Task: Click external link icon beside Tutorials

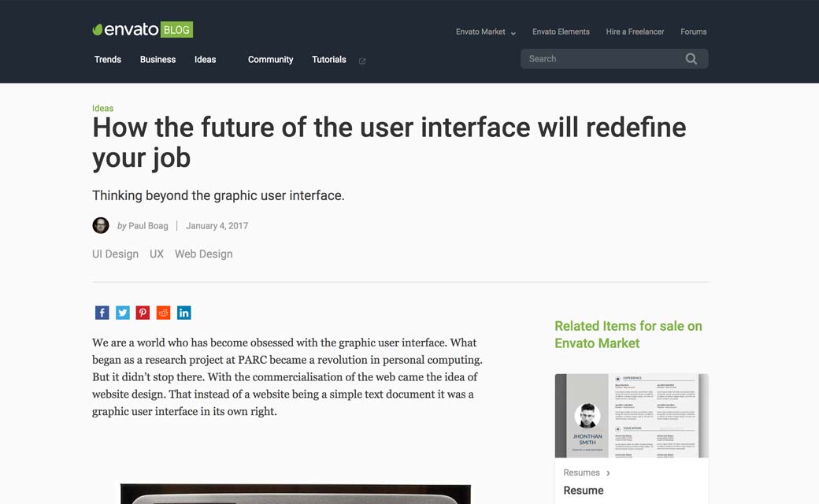Action: click(362, 61)
